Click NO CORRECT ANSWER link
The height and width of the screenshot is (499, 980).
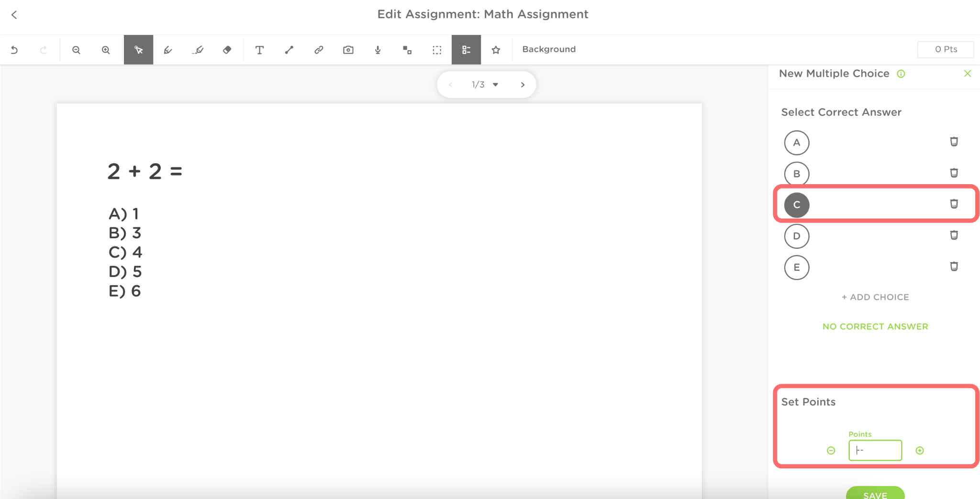coord(875,327)
